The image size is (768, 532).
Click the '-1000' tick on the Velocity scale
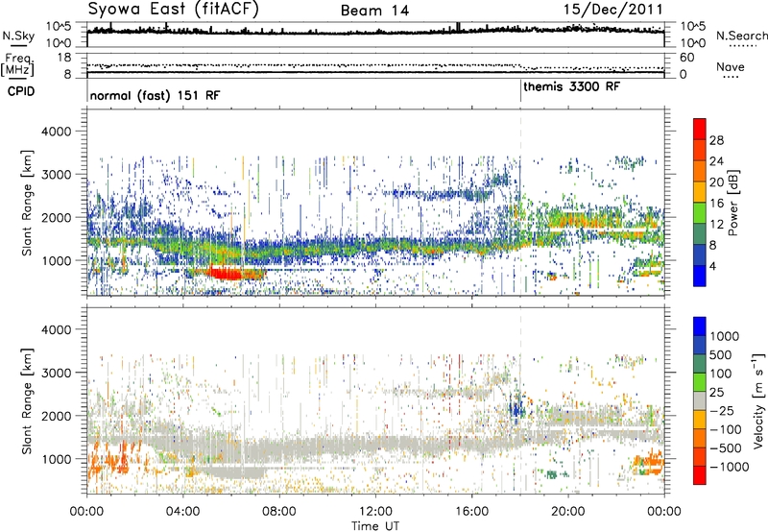coord(730,467)
